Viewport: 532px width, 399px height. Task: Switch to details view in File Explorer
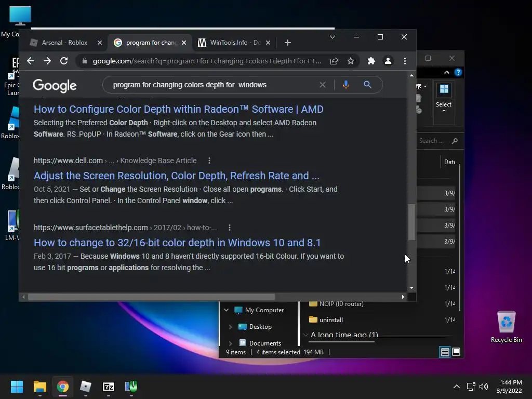[x=445, y=352]
